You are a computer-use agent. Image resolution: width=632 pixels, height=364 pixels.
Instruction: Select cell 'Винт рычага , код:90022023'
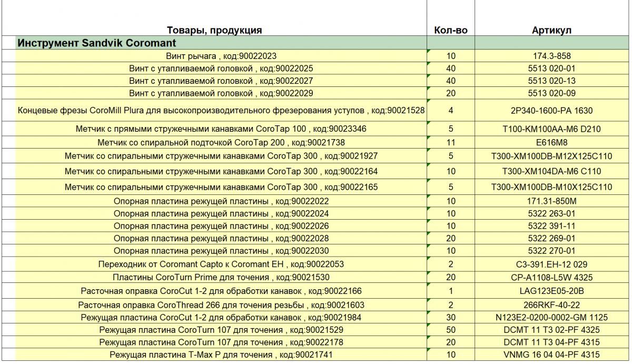pyautogui.click(x=221, y=56)
